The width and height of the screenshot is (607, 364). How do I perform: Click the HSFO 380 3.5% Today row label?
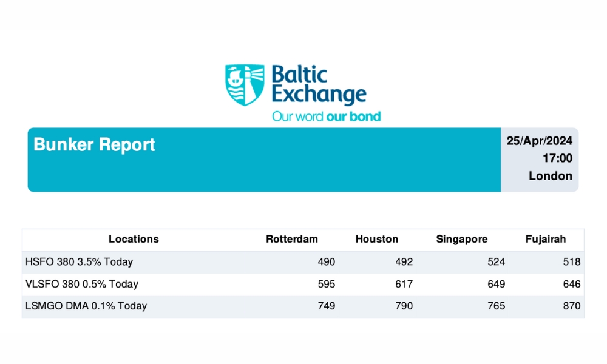click(79, 262)
